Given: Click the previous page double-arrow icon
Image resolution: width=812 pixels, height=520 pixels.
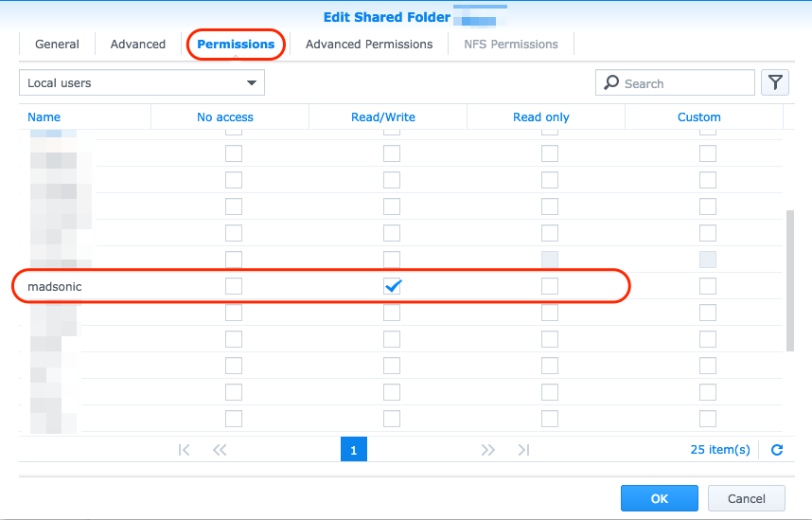Looking at the screenshot, I should 220,450.
